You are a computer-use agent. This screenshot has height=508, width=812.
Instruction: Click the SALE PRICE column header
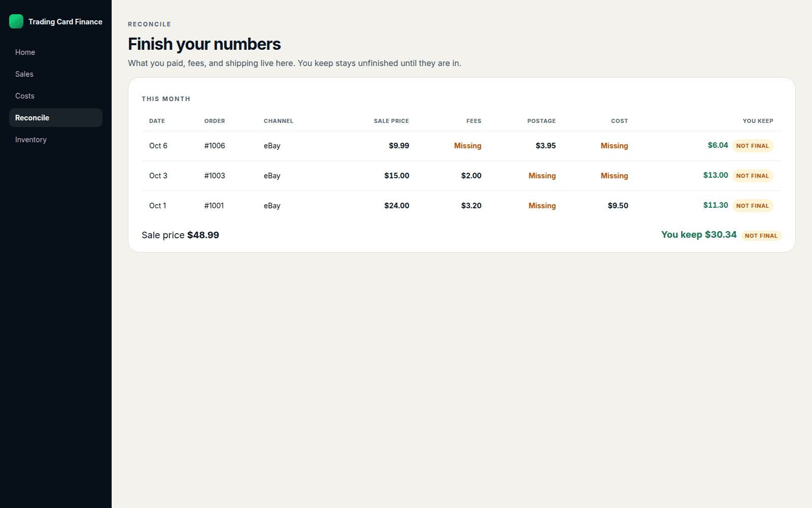tap(391, 121)
